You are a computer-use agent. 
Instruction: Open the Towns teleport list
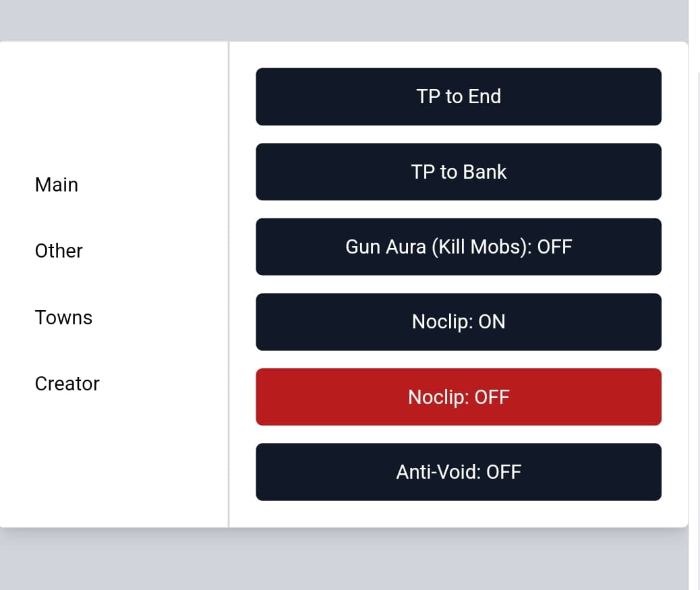(63, 318)
